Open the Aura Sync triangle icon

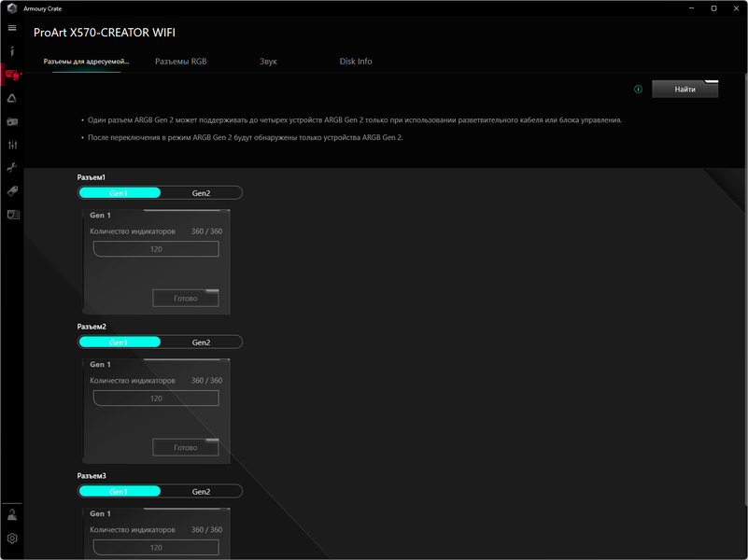[12, 98]
